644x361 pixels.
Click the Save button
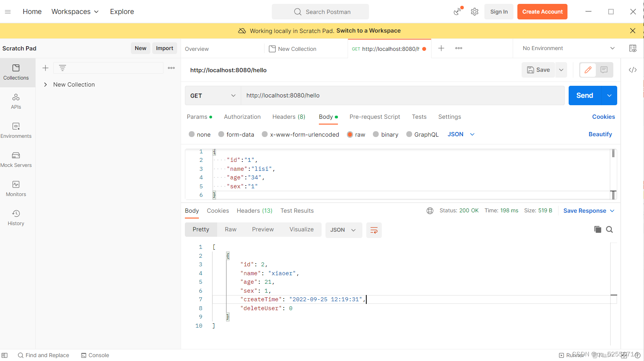(x=538, y=70)
